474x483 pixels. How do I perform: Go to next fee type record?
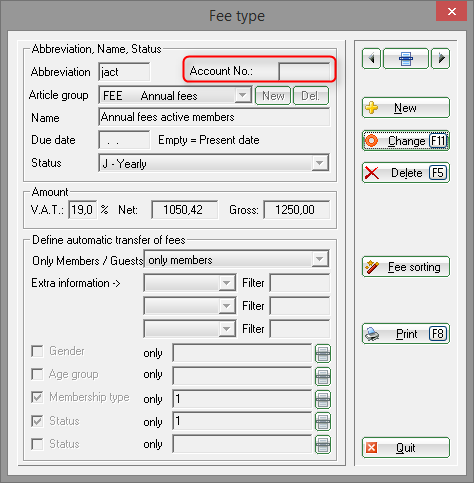pyautogui.click(x=441, y=59)
